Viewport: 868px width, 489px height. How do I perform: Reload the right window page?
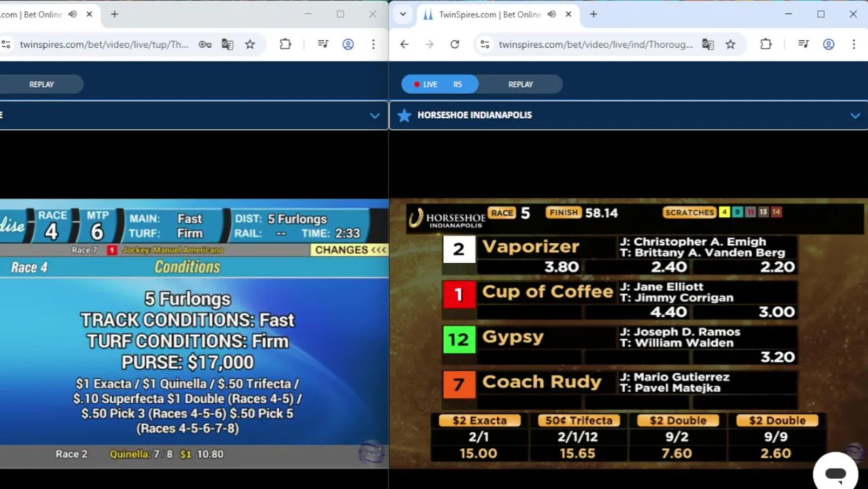(454, 44)
